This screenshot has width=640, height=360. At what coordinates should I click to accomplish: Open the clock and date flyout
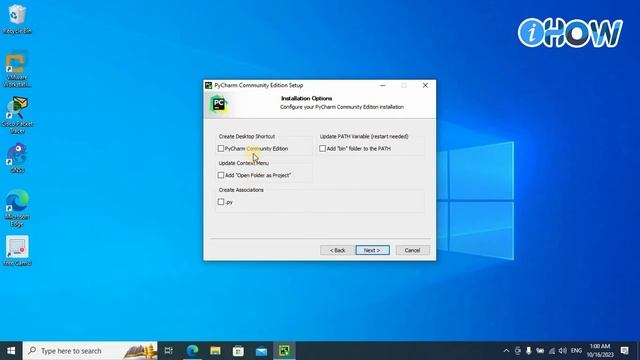[600, 351]
